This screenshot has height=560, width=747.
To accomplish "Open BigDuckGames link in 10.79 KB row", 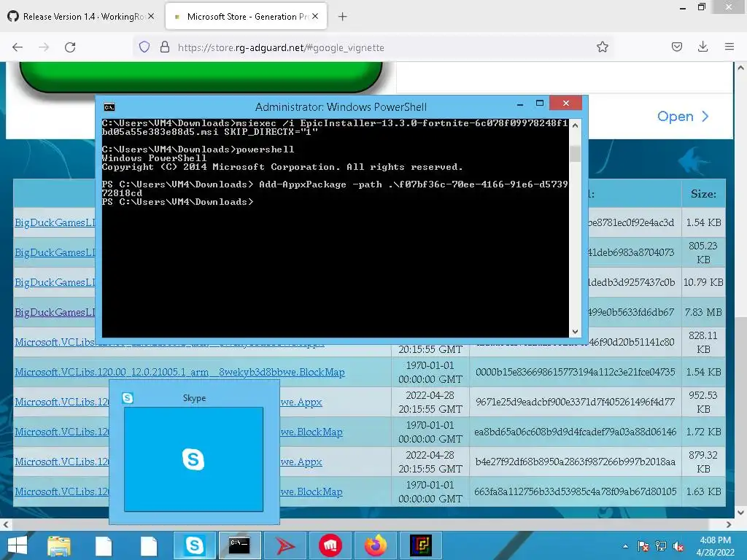I will point(55,282).
